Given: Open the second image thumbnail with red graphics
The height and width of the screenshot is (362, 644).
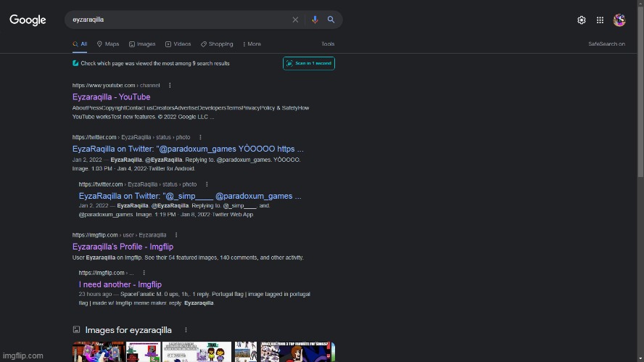Looking at the screenshot, I should point(143,352).
